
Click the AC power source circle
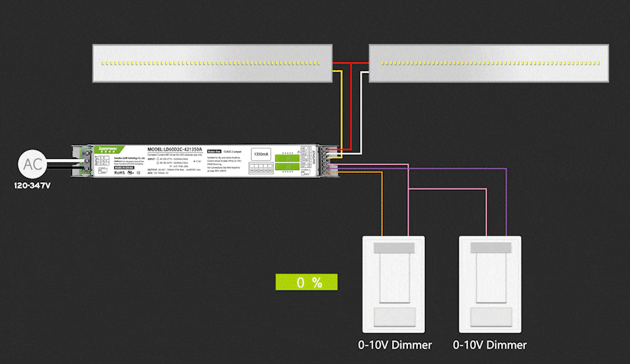(32, 164)
